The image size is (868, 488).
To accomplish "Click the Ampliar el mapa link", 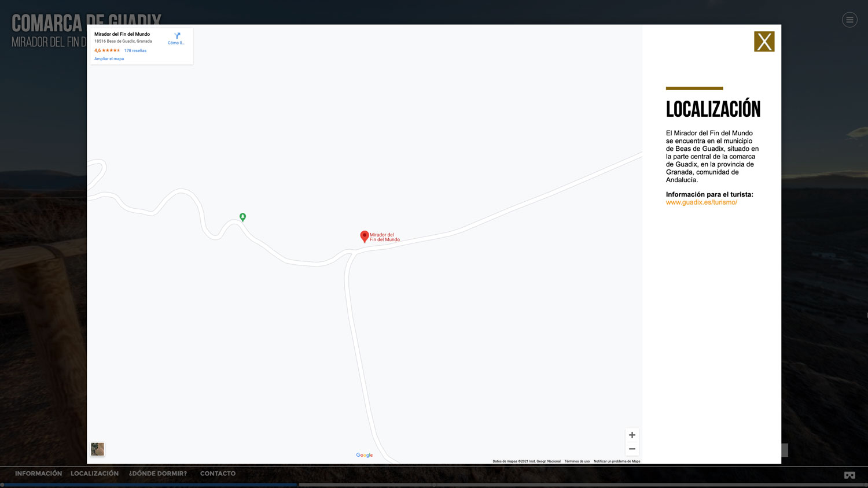I will [109, 59].
